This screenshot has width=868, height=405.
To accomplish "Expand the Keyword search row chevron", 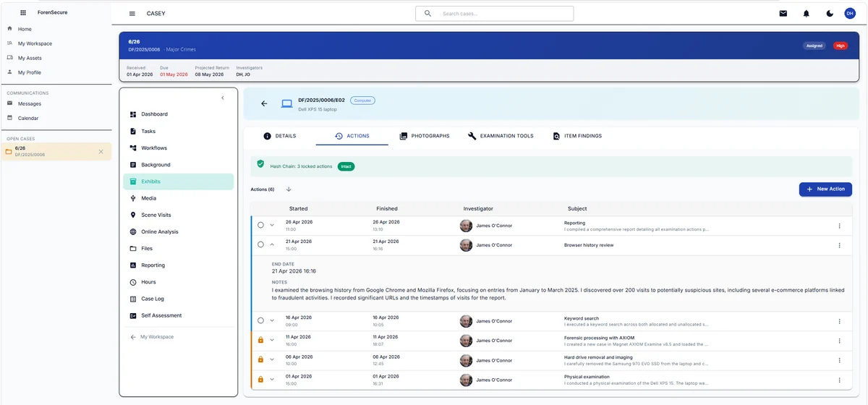I will pyautogui.click(x=272, y=320).
